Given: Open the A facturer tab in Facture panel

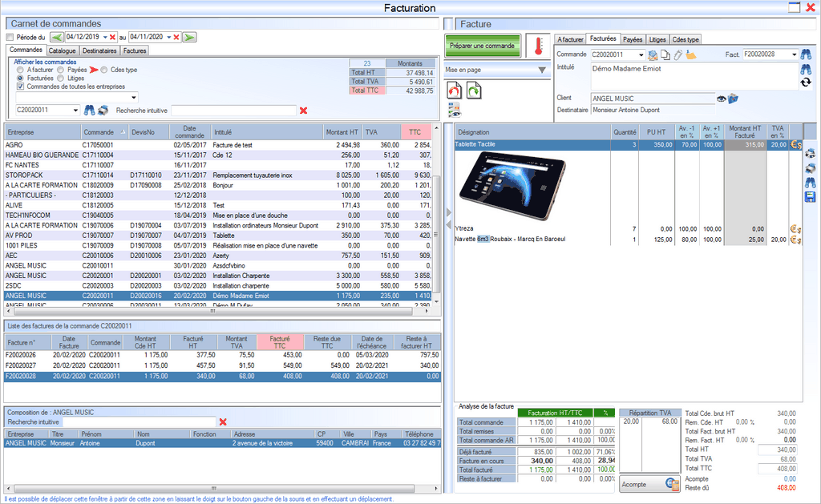Looking at the screenshot, I should (x=570, y=39).
